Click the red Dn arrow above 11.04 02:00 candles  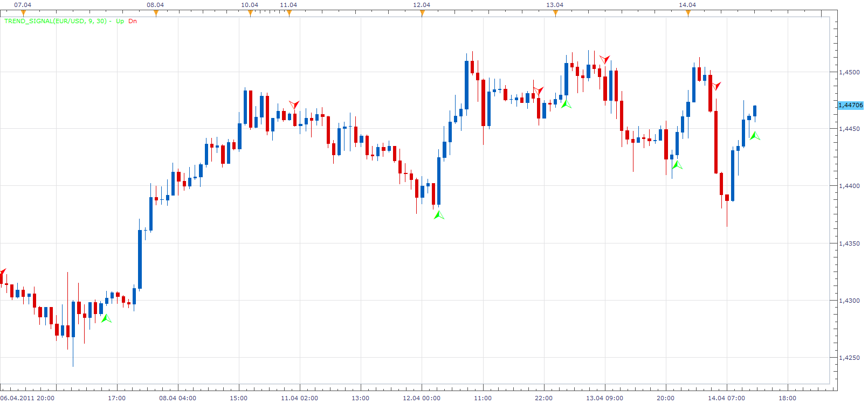coord(294,105)
